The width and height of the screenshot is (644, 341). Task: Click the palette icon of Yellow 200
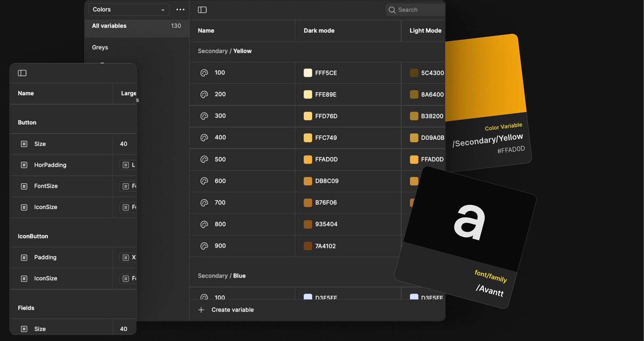tap(204, 94)
